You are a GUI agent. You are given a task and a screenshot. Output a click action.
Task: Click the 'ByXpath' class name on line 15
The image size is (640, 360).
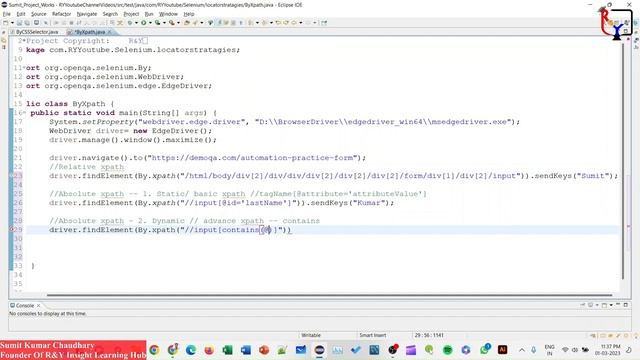(x=89, y=104)
